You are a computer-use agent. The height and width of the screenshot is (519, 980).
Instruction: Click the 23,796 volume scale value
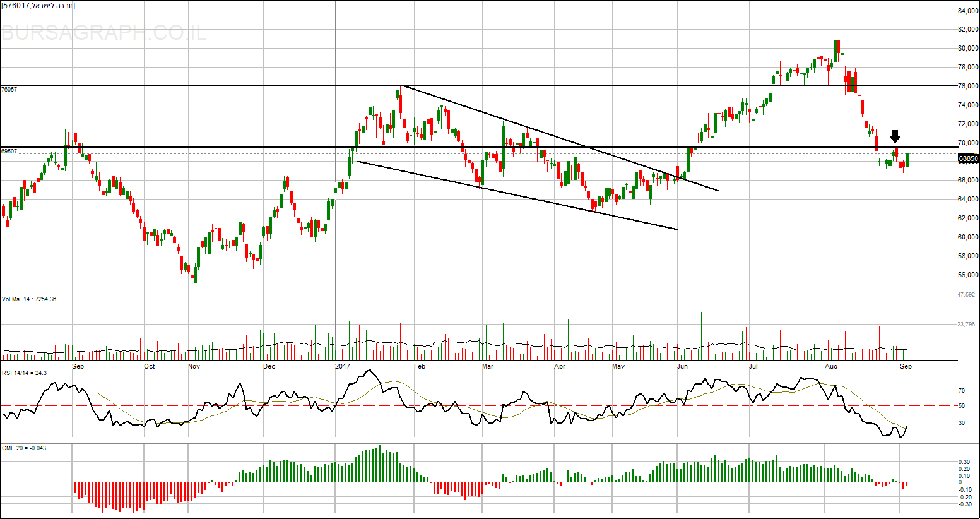(x=967, y=325)
